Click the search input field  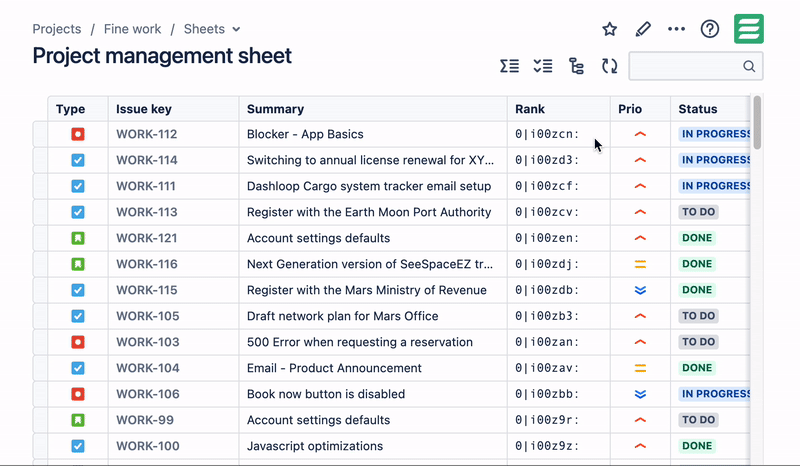(696, 66)
